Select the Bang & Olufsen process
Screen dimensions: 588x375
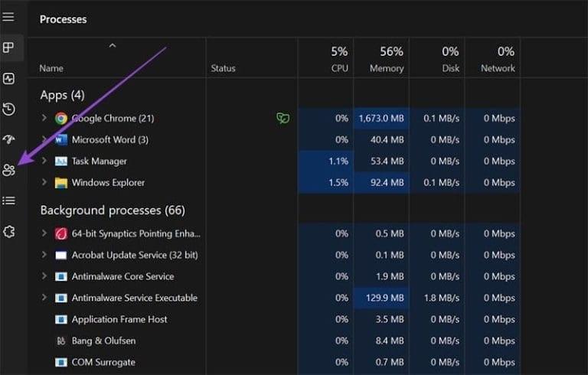(x=103, y=341)
